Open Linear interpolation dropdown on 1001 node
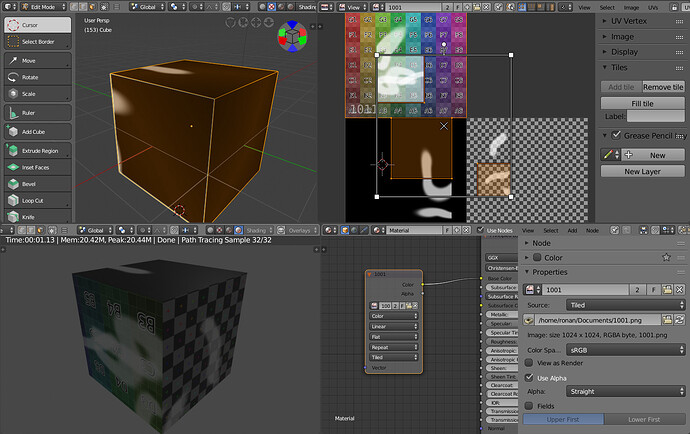Viewport: 690px width, 434px height. click(393, 326)
